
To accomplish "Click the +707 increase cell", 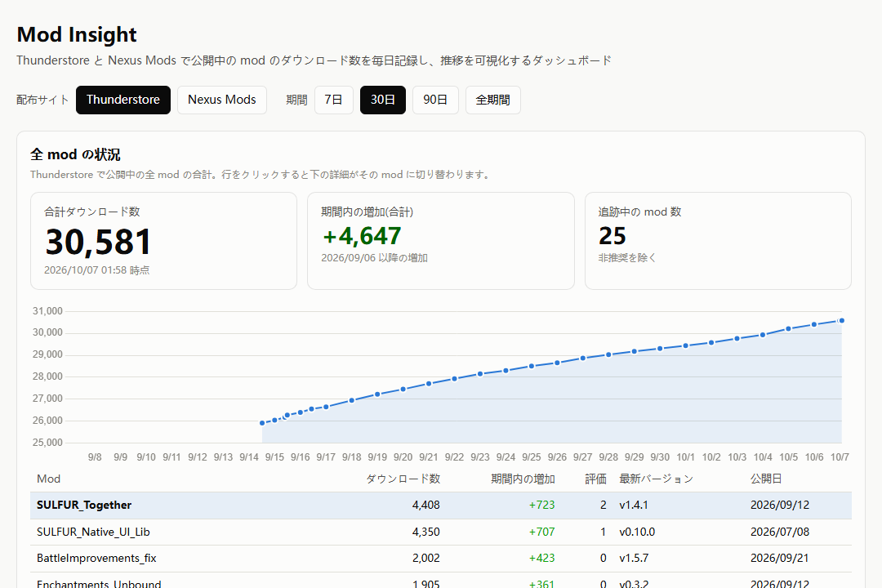I will point(541,532).
